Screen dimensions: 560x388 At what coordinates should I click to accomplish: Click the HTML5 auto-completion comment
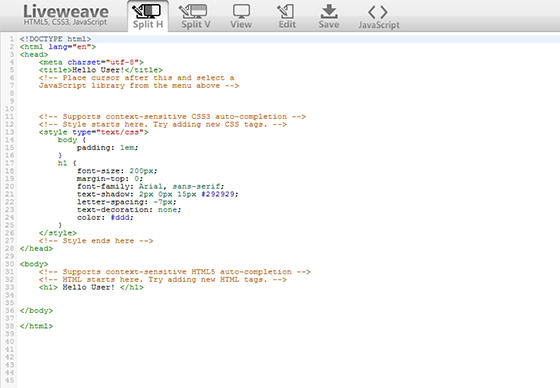click(175, 272)
